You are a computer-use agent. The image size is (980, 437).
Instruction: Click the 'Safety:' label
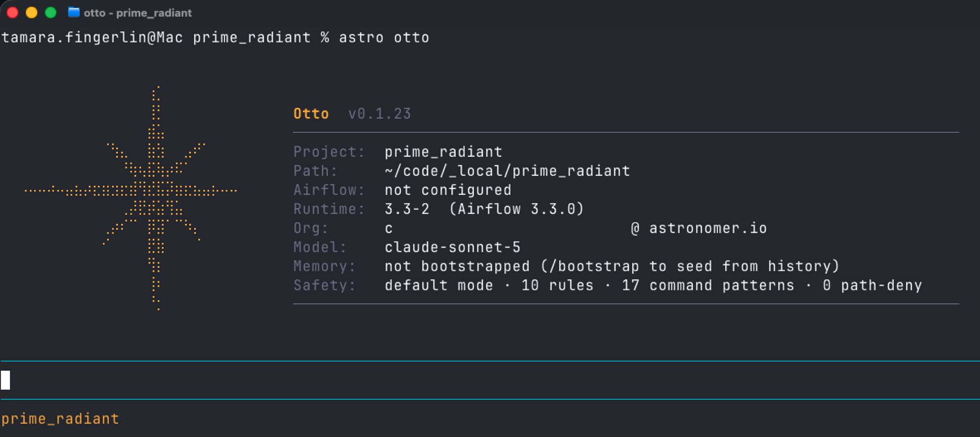325,286
